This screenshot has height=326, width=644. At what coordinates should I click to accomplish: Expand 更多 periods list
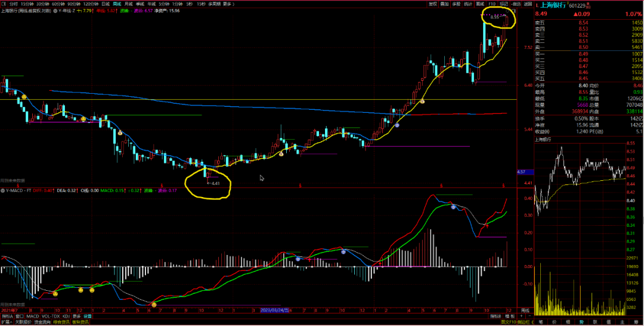[227, 4]
